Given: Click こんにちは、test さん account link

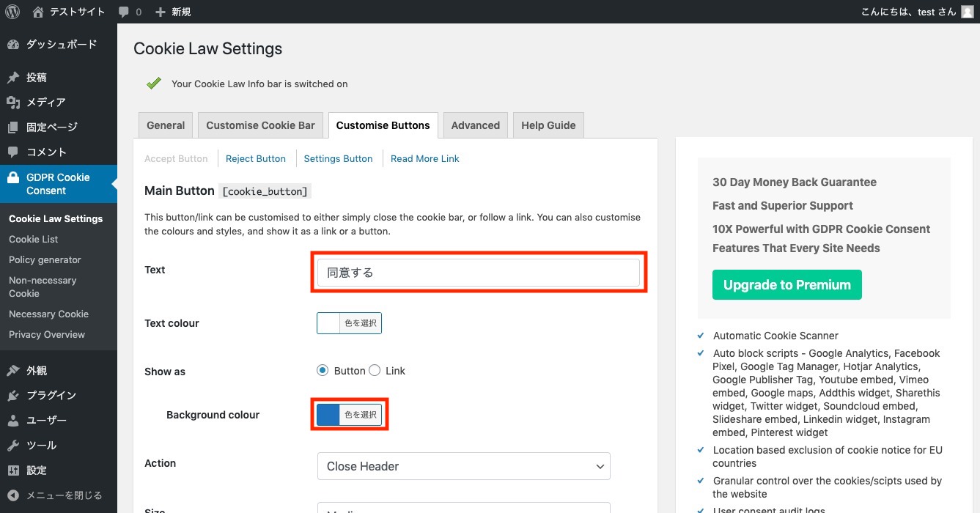Looking at the screenshot, I should [909, 12].
